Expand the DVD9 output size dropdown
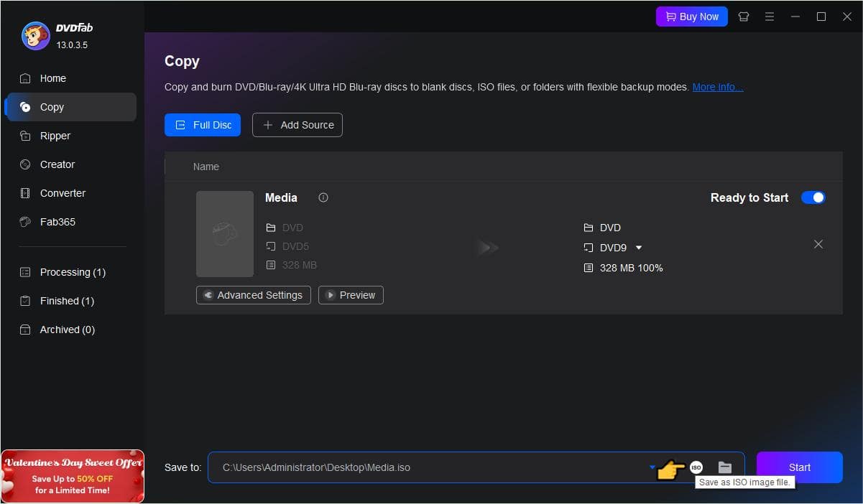Viewport: 863px width, 504px height. coord(639,248)
